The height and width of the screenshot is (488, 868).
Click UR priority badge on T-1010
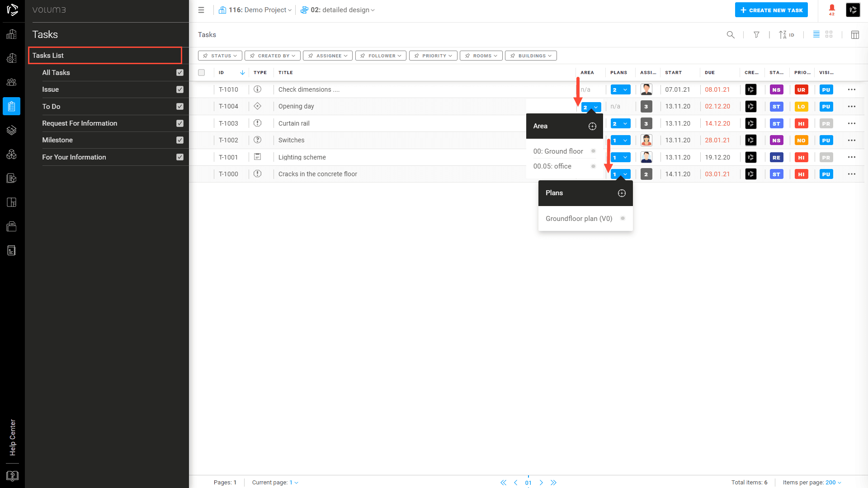pyautogui.click(x=801, y=89)
